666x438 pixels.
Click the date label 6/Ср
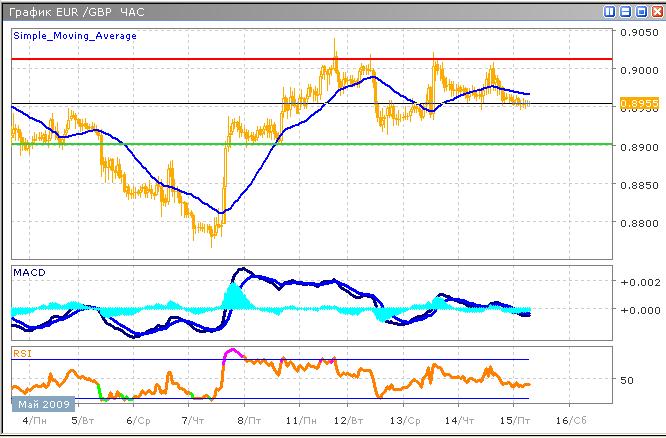click(138, 421)
